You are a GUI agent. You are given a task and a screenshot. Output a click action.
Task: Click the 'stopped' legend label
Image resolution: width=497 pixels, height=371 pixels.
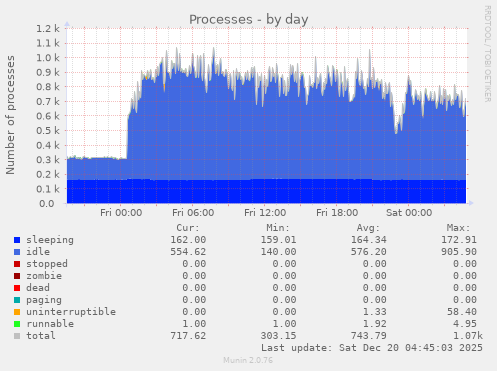(x=47, y=264)
